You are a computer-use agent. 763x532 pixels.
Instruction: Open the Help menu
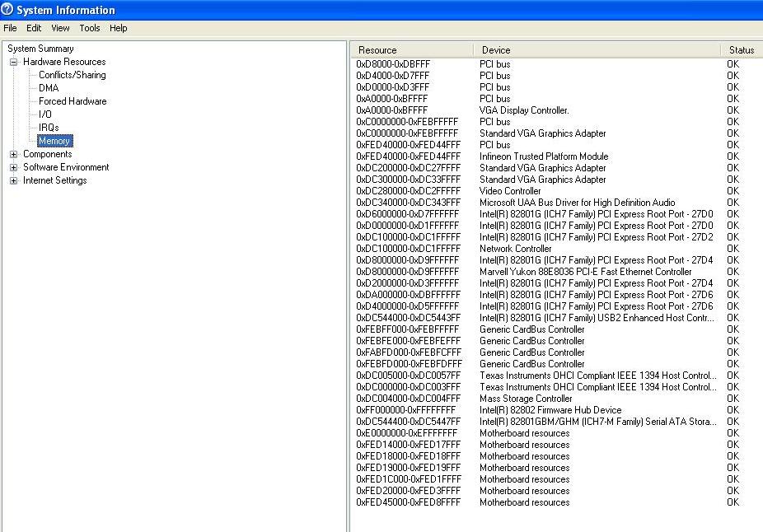[119, 28]
